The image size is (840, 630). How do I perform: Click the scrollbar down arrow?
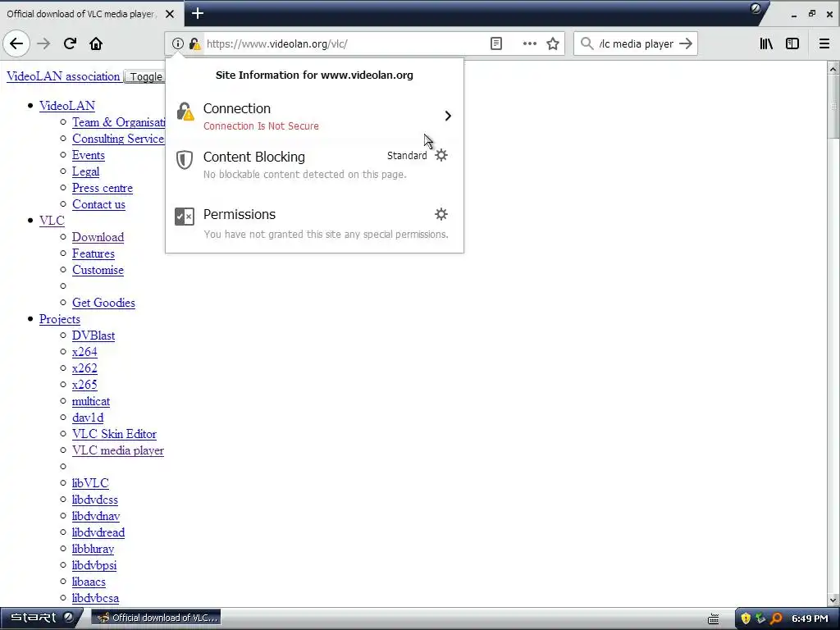point(833,600)
